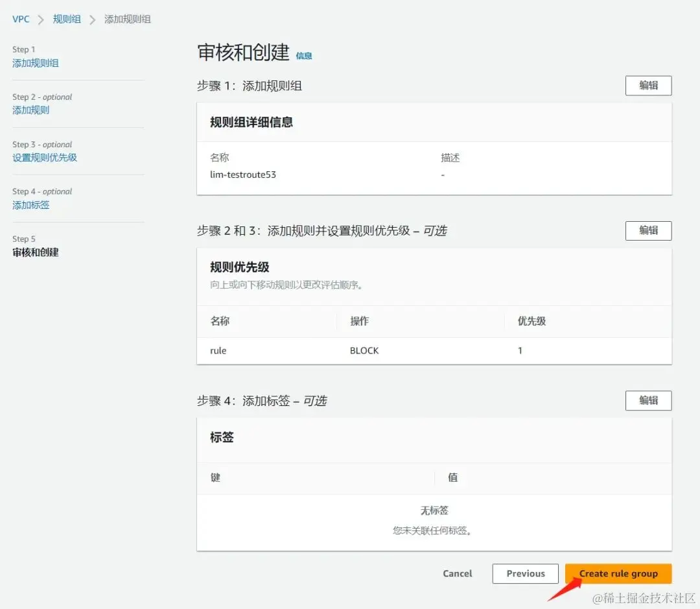Click 操作 column header
Screen dimensions: 700x609
[359, 321]
